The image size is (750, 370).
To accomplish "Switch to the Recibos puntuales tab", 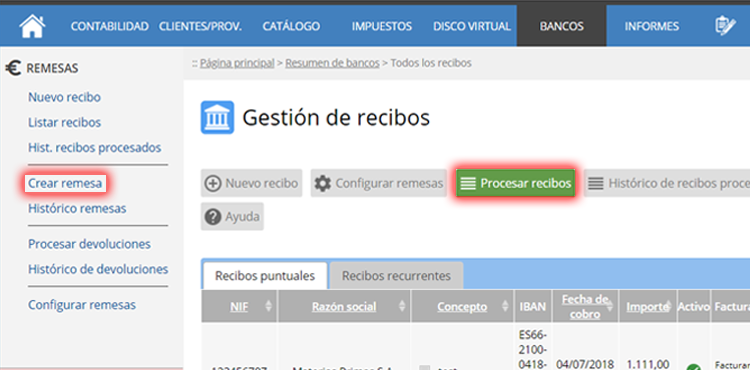I will pyautogui.click(x=265, y=276).
